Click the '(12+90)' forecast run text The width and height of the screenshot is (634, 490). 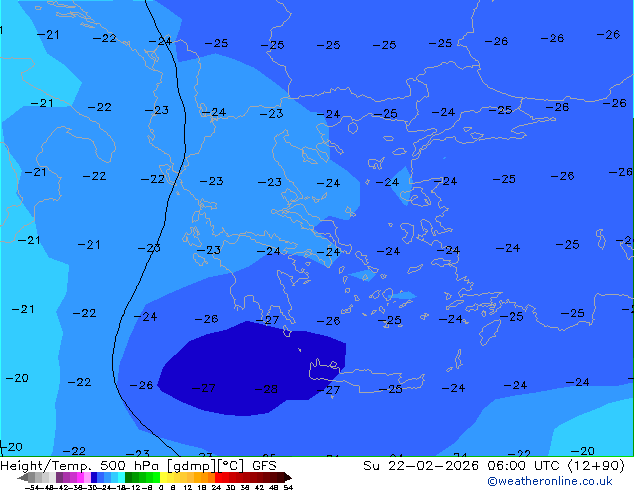pyautogui.click(x=596, y=465)
